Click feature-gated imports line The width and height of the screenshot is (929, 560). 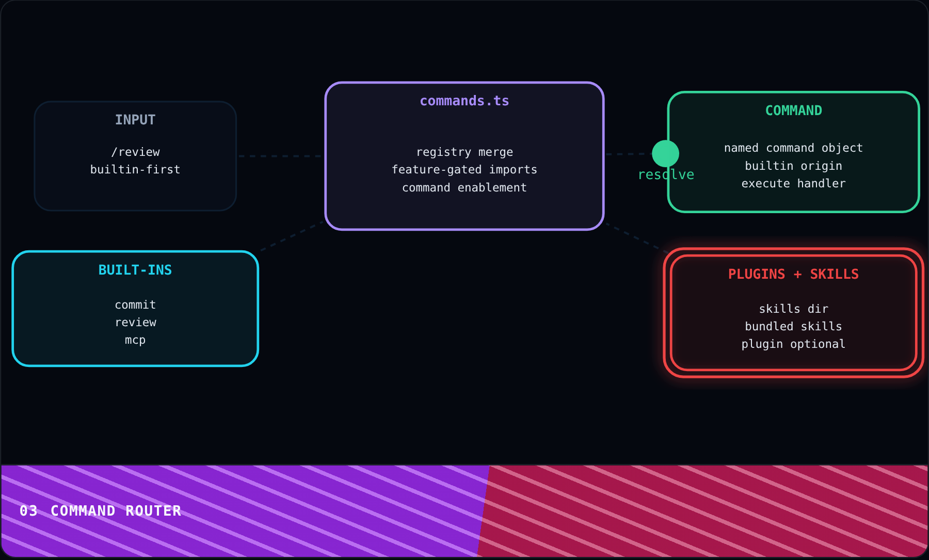pos(464,169)
